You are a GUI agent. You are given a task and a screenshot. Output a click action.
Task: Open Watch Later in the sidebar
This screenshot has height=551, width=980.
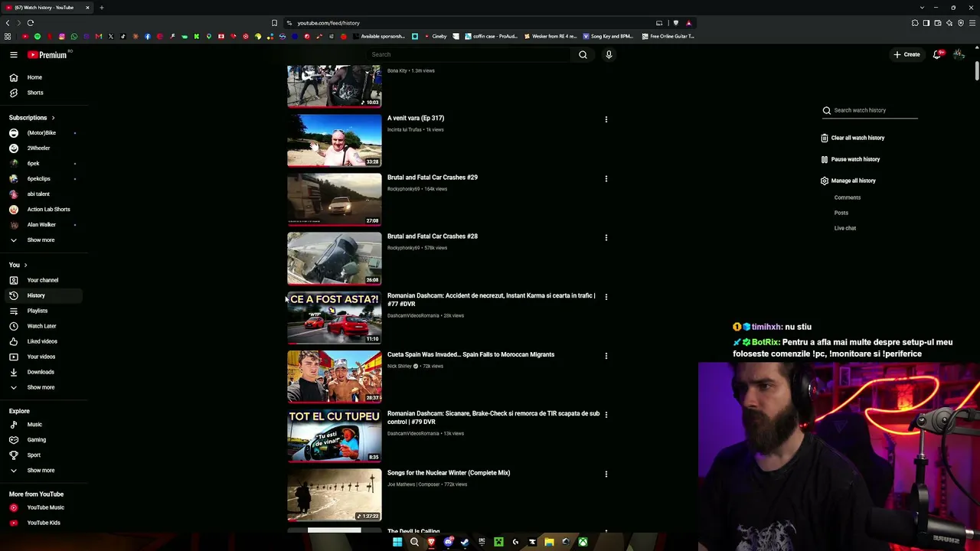coord(43,326)
